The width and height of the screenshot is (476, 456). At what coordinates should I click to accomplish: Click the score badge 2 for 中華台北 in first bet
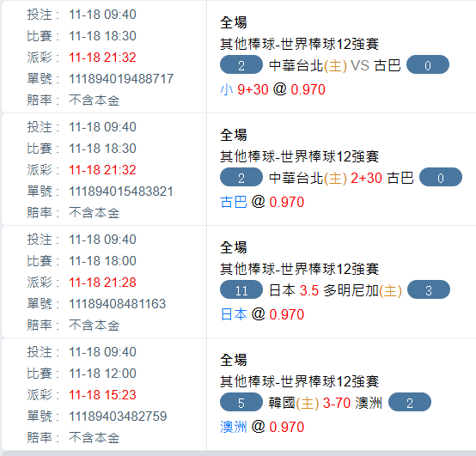click(x=241, y=64)
